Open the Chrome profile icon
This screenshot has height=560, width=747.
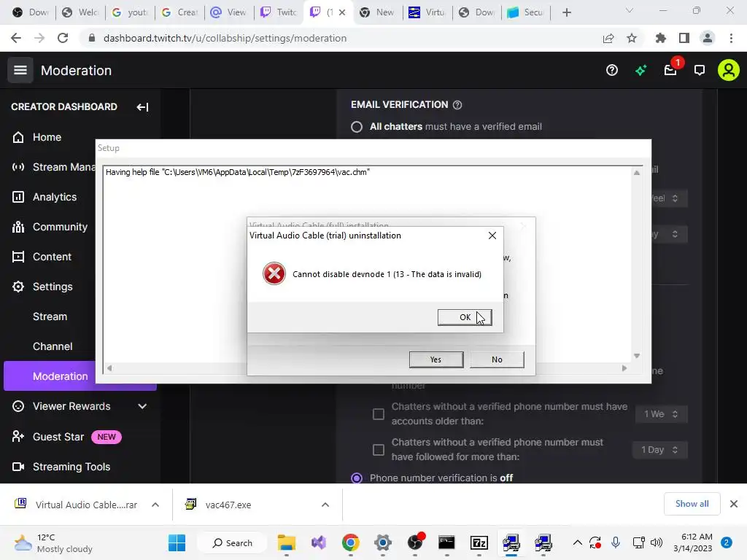[708, 38]
